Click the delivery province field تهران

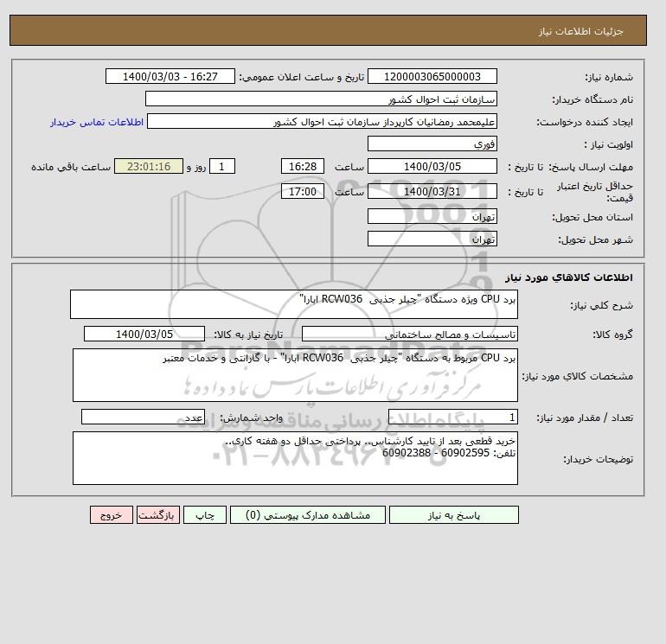(432, 216)
